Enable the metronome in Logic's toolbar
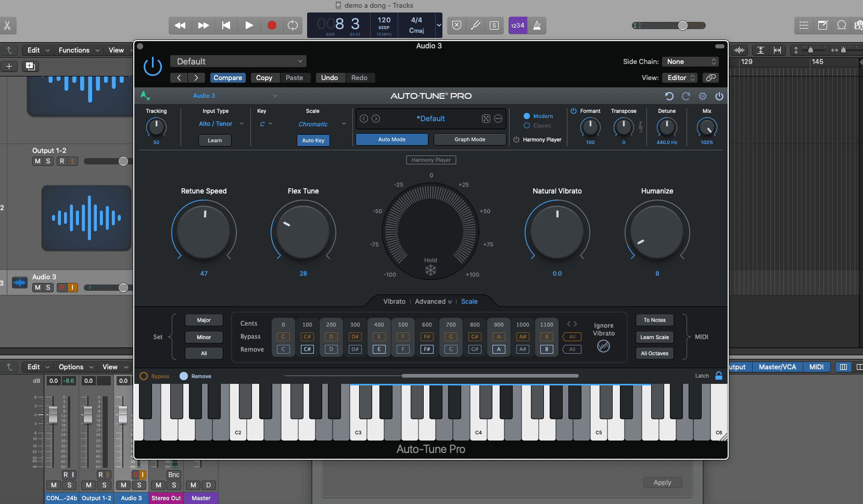The height and width of the screenshot is (504, 863). pos(537,25)
